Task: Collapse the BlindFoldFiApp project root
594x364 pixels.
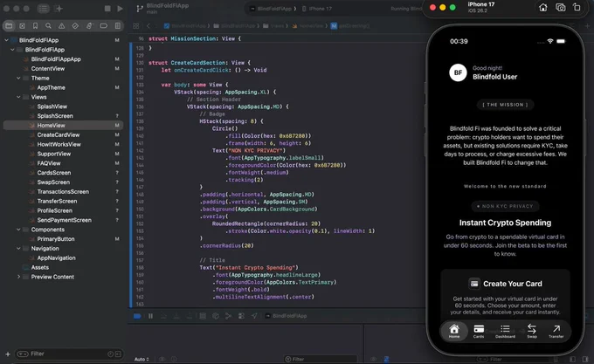Action: point(6,40)
